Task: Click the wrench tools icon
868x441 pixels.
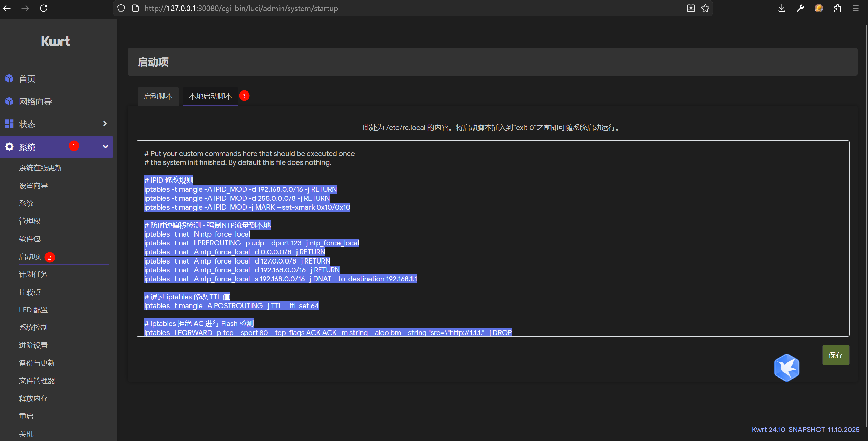Action: click(x=800, y=8)
